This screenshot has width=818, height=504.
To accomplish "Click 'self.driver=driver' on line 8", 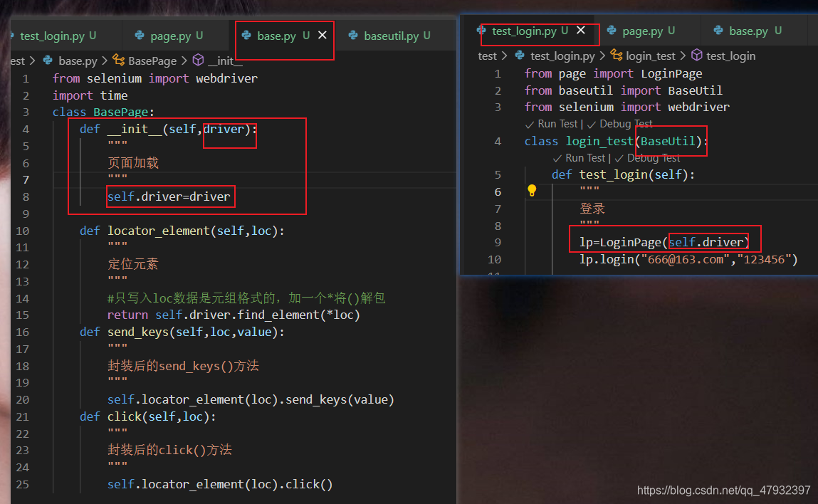I will click(x=169, y=196).
